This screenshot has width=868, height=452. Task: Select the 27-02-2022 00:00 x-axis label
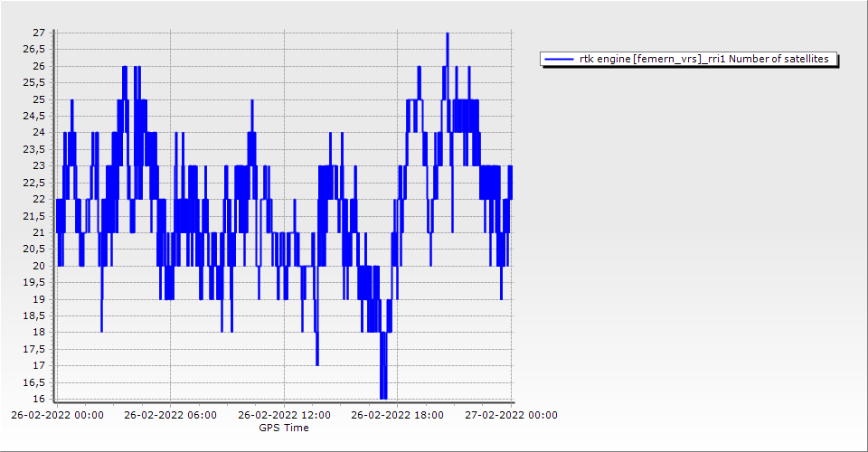coord(511,415)
